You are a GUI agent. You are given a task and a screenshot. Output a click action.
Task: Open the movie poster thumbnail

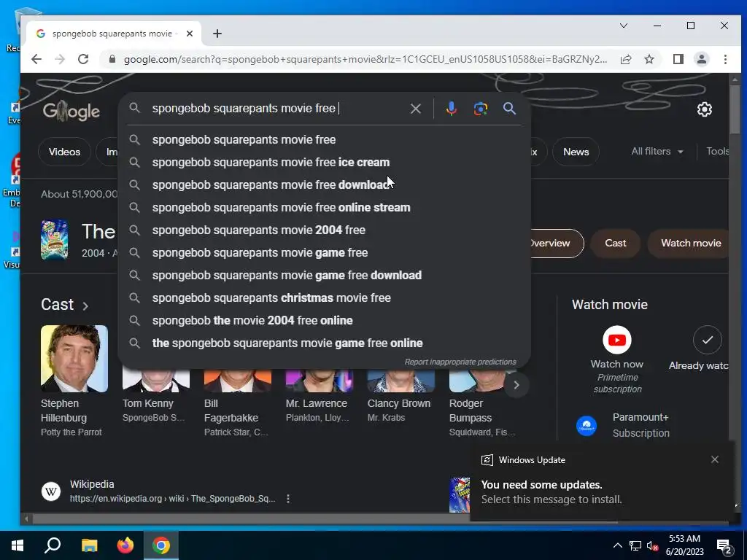tap(54, 239)
